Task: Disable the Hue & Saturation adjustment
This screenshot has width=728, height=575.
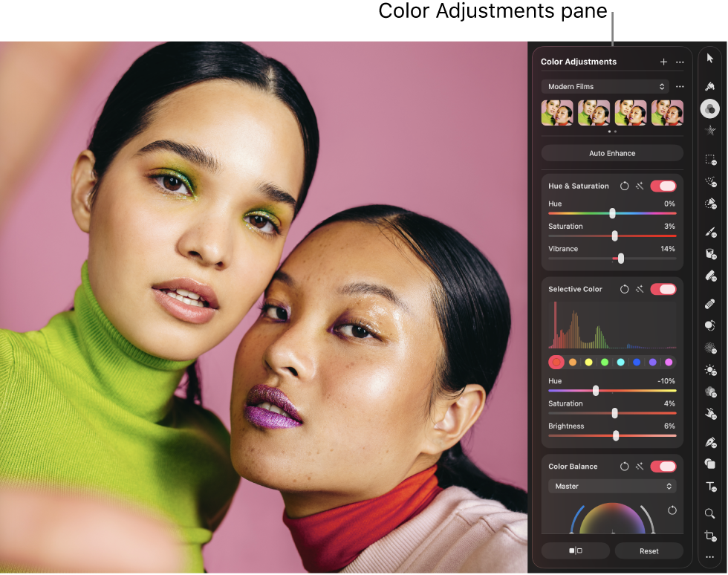Action: pyautogui.click(x=663, y=186)
